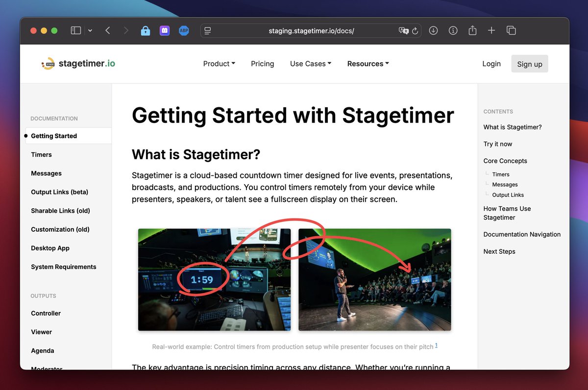588x390 pixels.
Task: Jump to Messages subsection in Contents
Action: pyautogui.click(x=505, y=185)
